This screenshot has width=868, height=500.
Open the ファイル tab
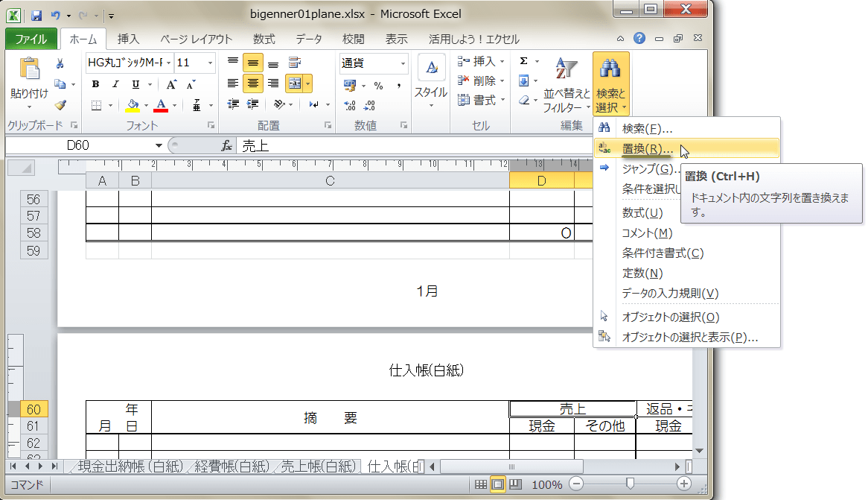tap(31, 39)
